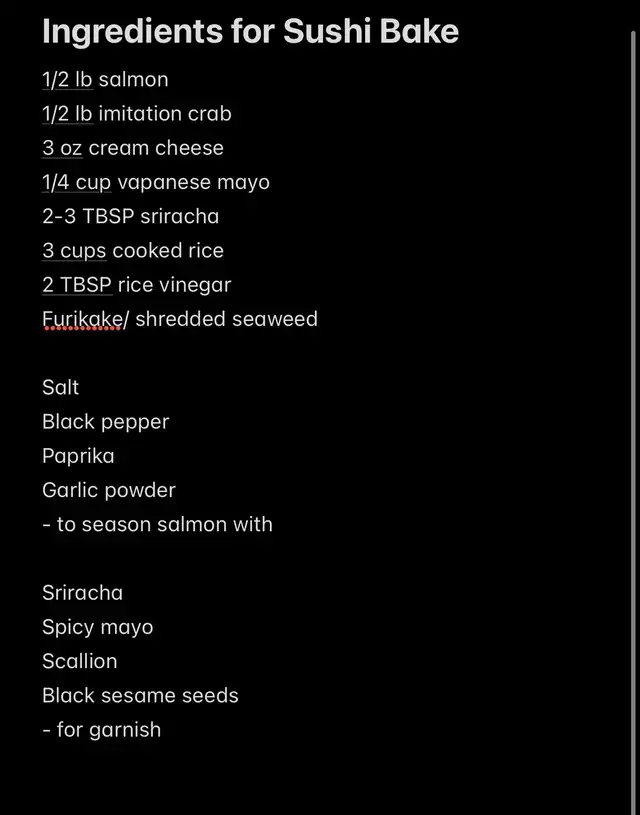The width and height of the screenshot is (640, 815).
Task: Click the underlined "2 TBSP" before rice vinegar
Action: tap(77, 285)
